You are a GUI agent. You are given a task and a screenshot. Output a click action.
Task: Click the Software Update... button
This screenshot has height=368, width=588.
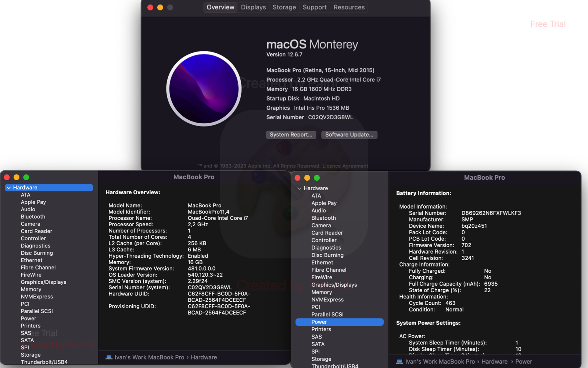tap(349, 135)
